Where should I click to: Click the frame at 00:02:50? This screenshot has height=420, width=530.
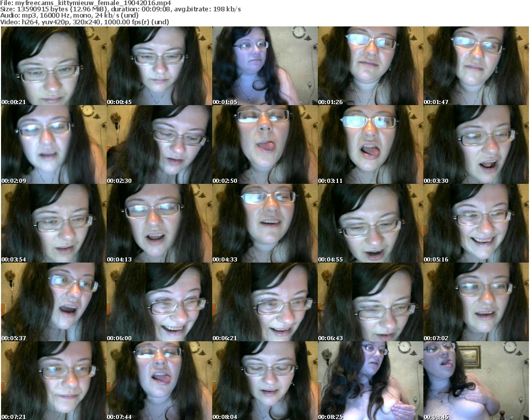[x=265, y=144]
